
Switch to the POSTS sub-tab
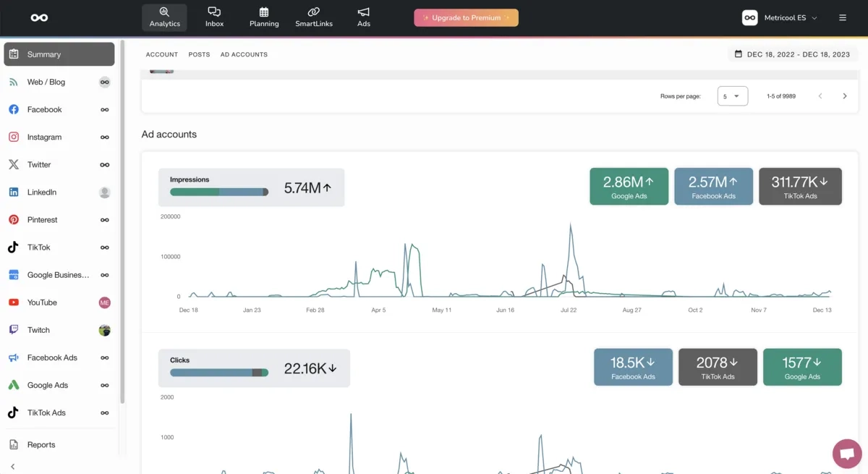[199, 54]
